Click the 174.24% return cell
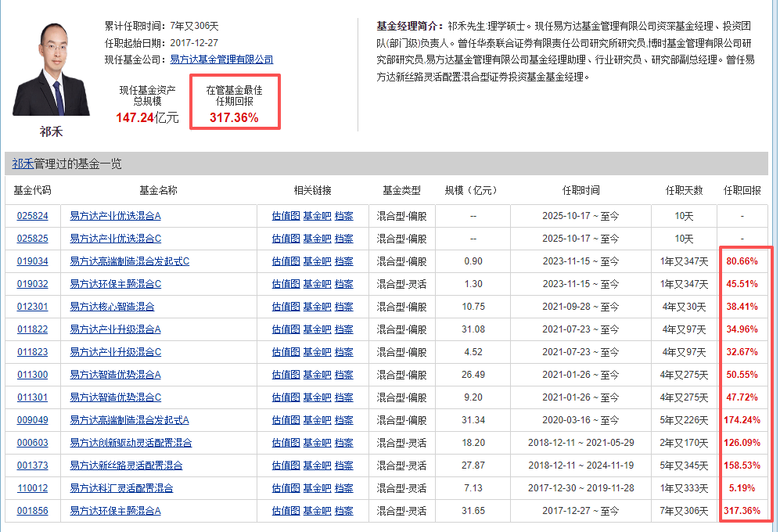The height and width of the screenshot is (532, 780). [742, 420]
